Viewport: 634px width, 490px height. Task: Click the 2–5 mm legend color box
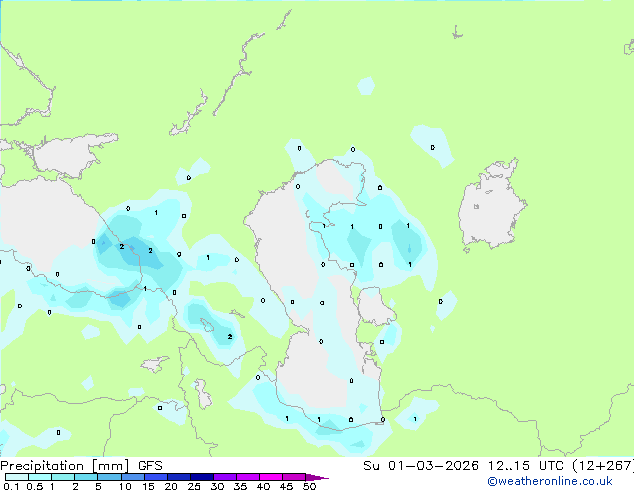pos(86,477)
